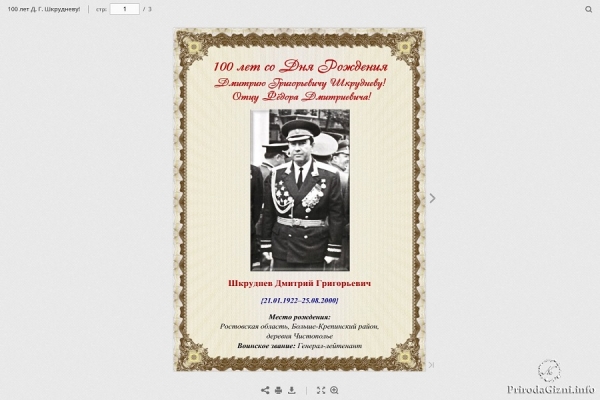Open the share options icon
The width and height of the screenshot is (600, 400).
265,390
